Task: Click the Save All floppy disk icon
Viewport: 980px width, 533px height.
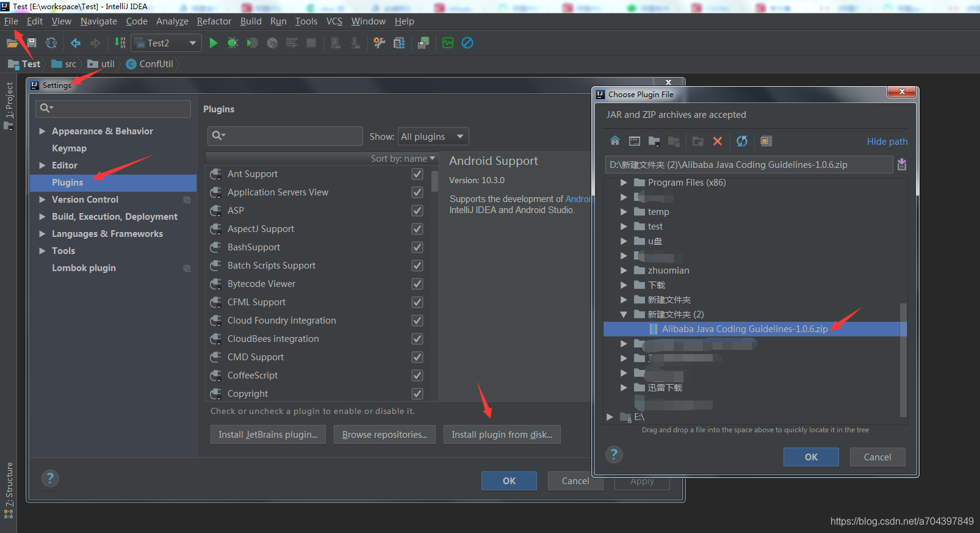Action: [32, 43]
